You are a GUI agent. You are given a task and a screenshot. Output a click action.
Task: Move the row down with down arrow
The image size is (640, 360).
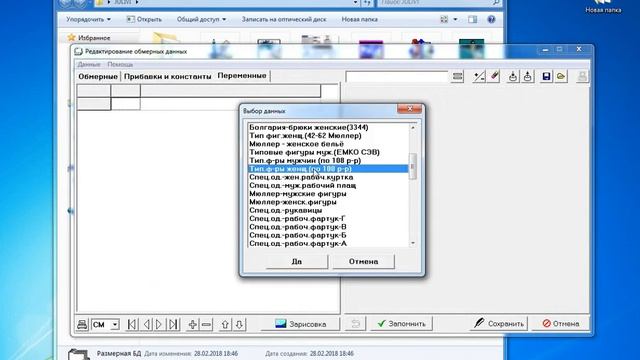(239, 324)
